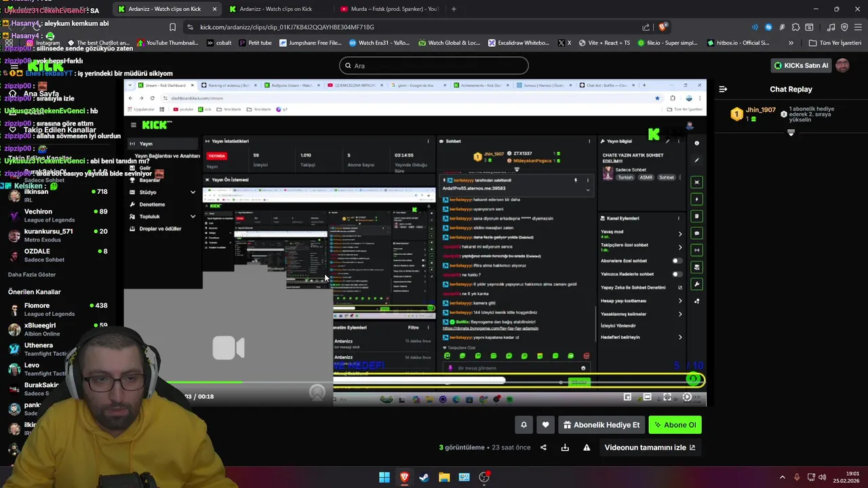
Task: Open the Tüm Yer İşaretleri bookmarks folder
Action: pyautogui.click(x=835, y=43)
